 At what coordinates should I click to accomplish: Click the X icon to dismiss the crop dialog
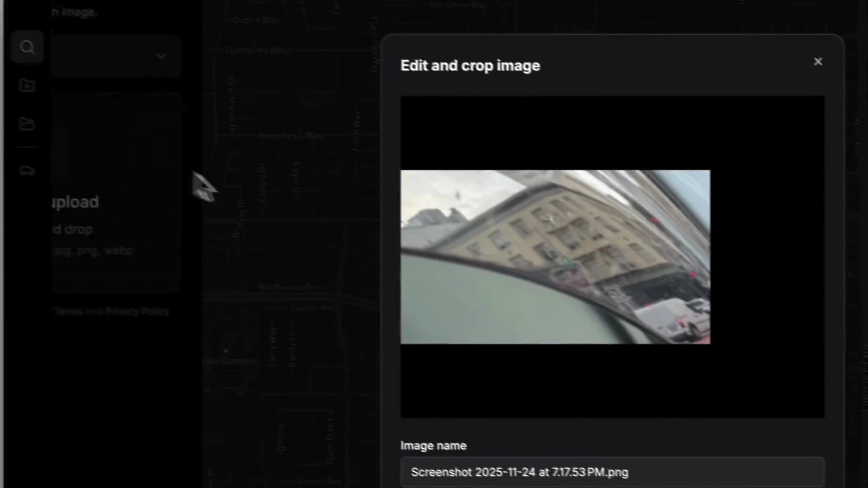818,61
